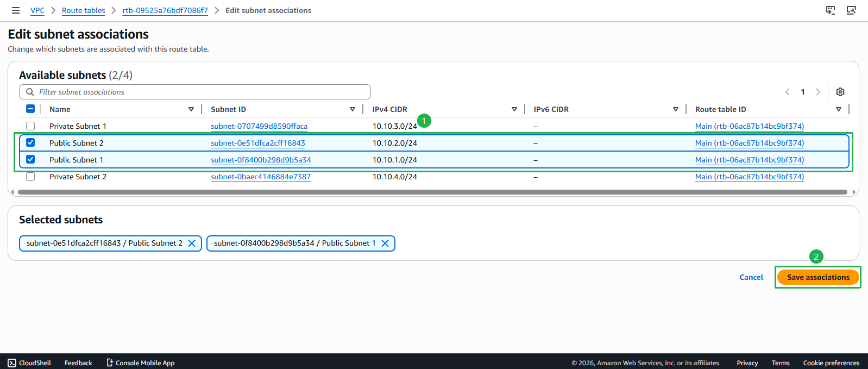Click page number 1 in pagination
Viewport: 868px width, 369px height.
tap(803, 92)
